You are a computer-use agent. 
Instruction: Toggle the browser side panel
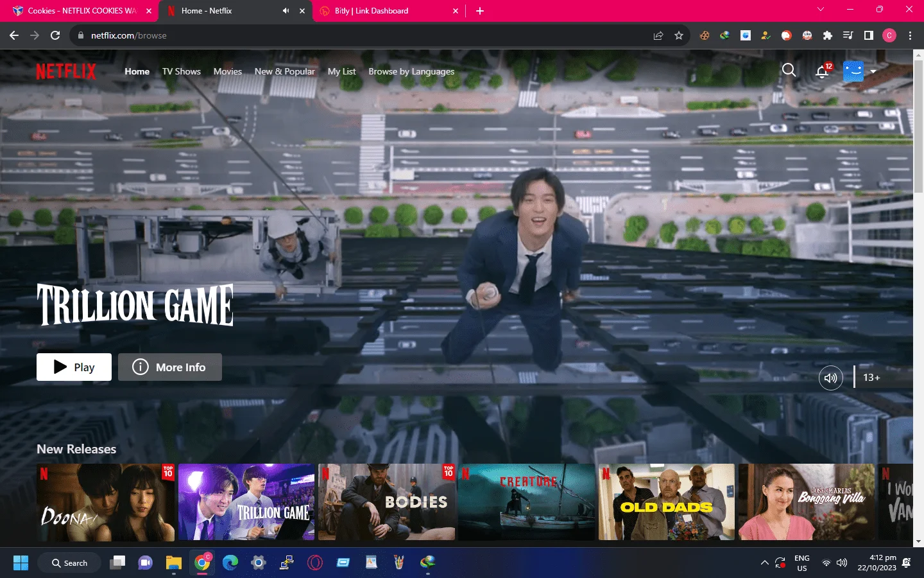(x=869, y=35)
